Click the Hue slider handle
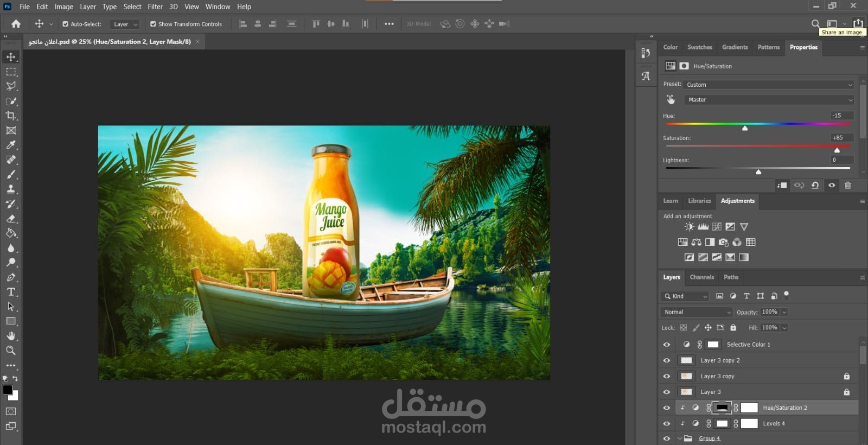 pyautogui.click(x=745, y=128)
